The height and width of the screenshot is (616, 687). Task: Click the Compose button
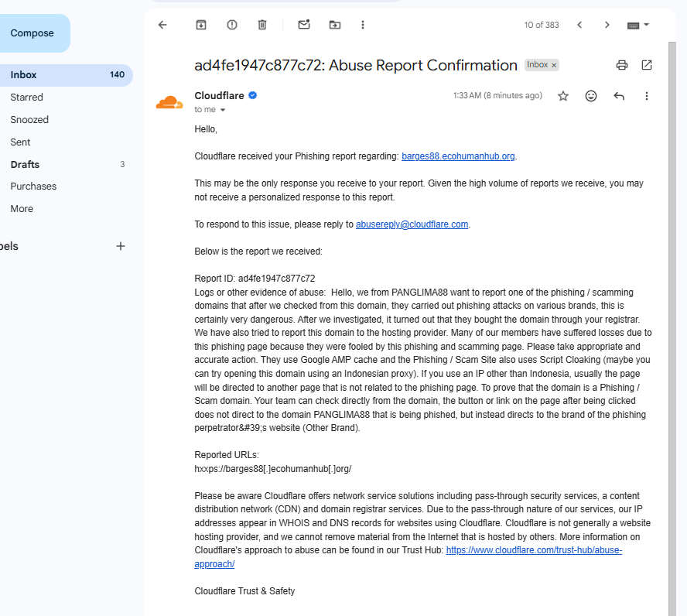[x=32, y=33]
